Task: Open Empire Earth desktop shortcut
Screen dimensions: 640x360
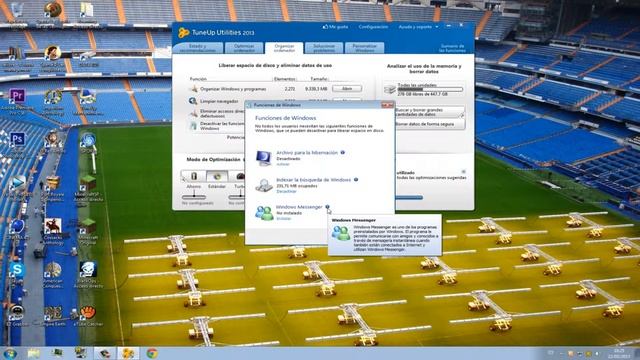Action: pyautogui.click(x=53, y=313)
